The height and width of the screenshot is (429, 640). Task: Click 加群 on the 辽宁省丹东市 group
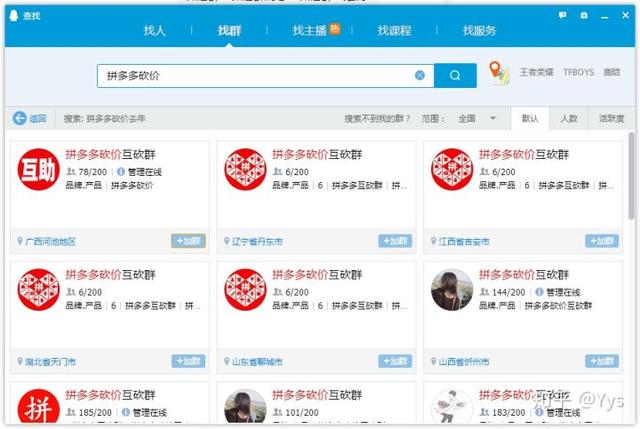(x=394, y=241)
